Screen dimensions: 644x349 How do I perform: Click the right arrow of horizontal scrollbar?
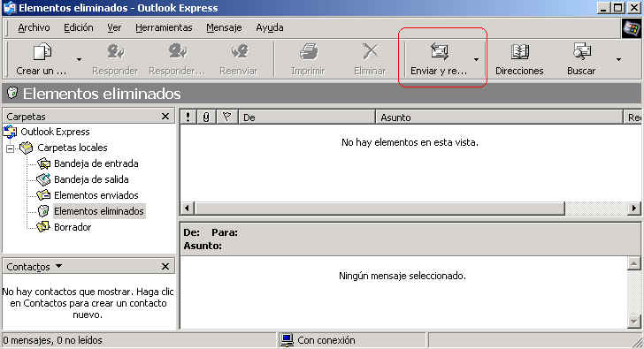coord(633,209)
